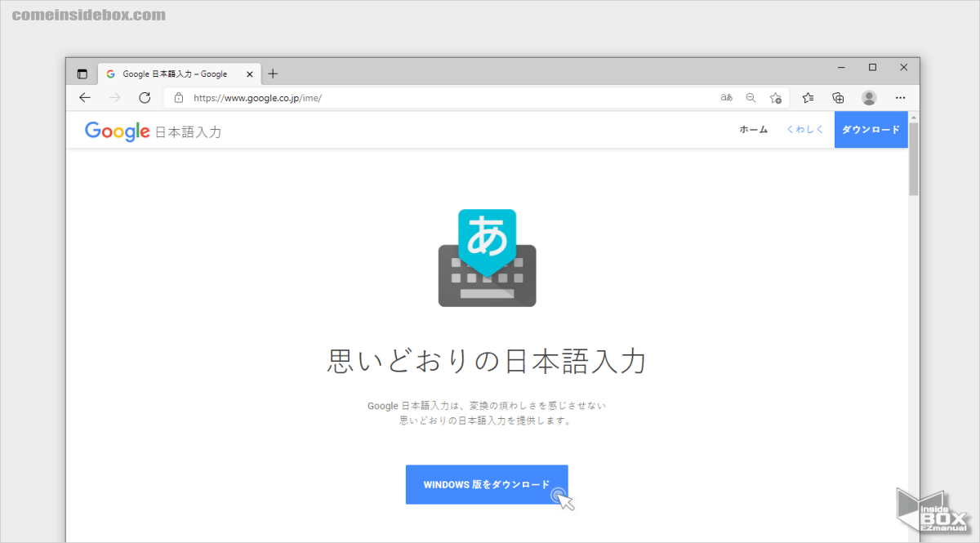Open the Favorites list
980x543 pixels.
[807, 97]
